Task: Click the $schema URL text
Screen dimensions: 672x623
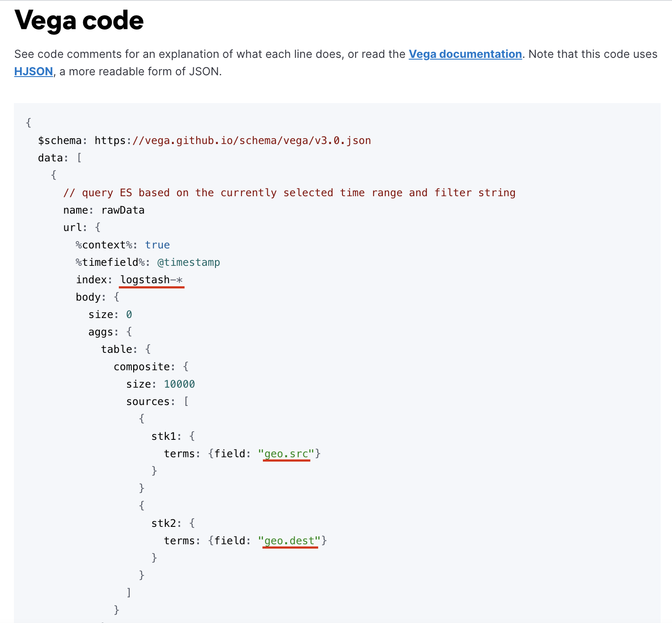Action: [x=233, y=141]
